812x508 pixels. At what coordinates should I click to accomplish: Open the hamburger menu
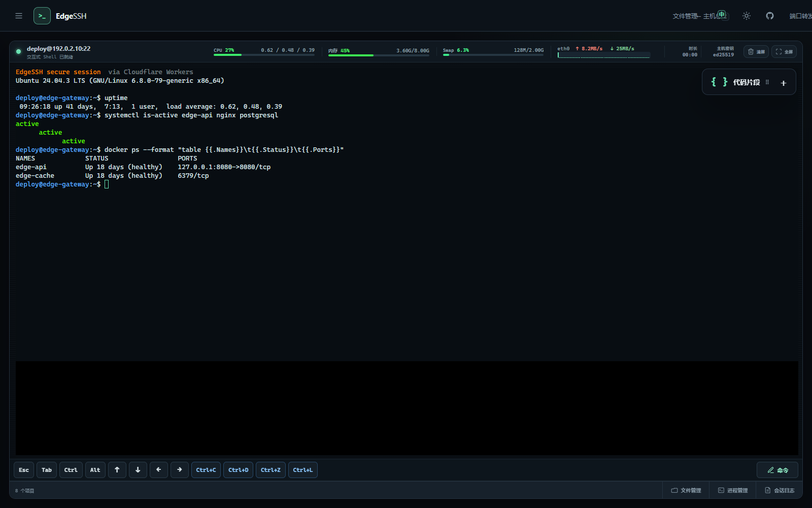coord(19,16)
